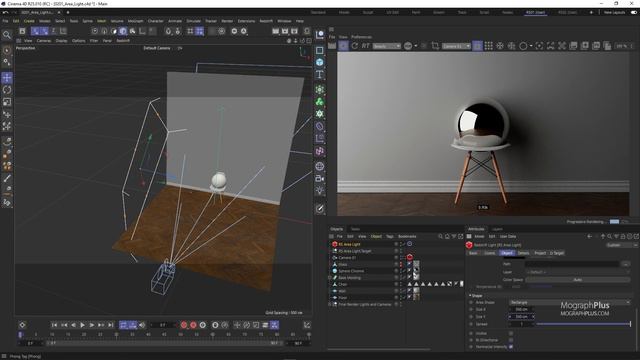Click the path browse button
The image size is (640, 360).
626,264
